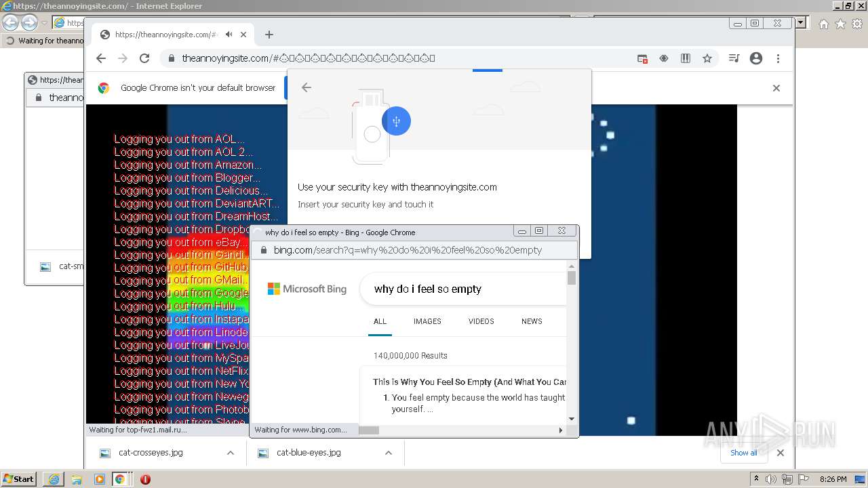
Task: Open Internet Explorer Tools gear
Action: click(857, 24)
